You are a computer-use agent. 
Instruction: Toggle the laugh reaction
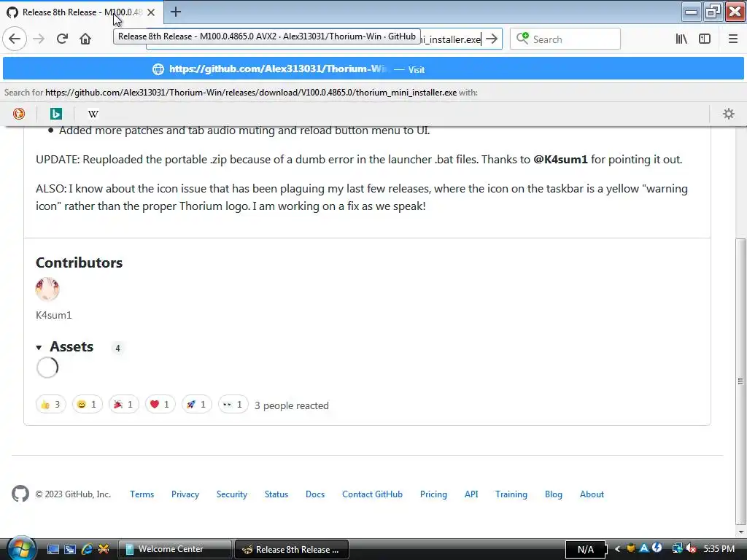point(88,404)
